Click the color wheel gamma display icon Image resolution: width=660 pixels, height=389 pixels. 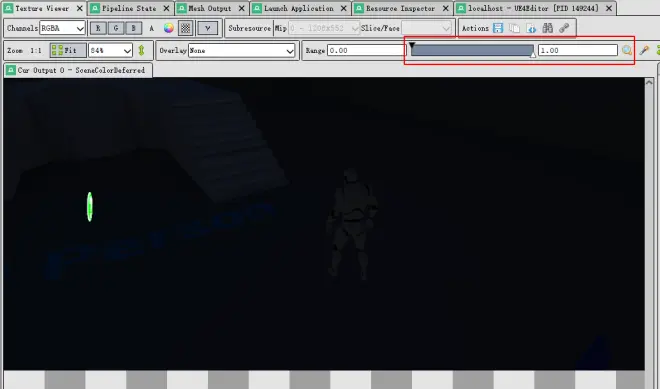(168, 28)
